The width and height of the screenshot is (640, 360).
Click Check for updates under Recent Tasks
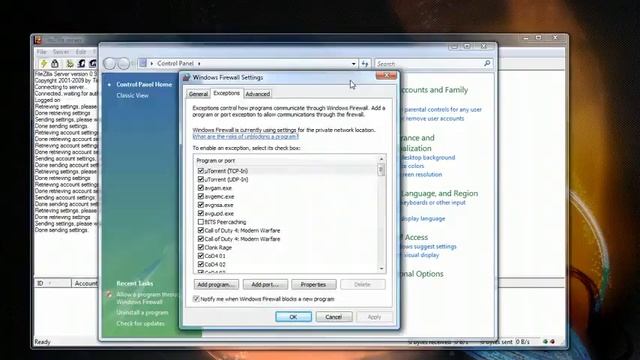[140, 324]
